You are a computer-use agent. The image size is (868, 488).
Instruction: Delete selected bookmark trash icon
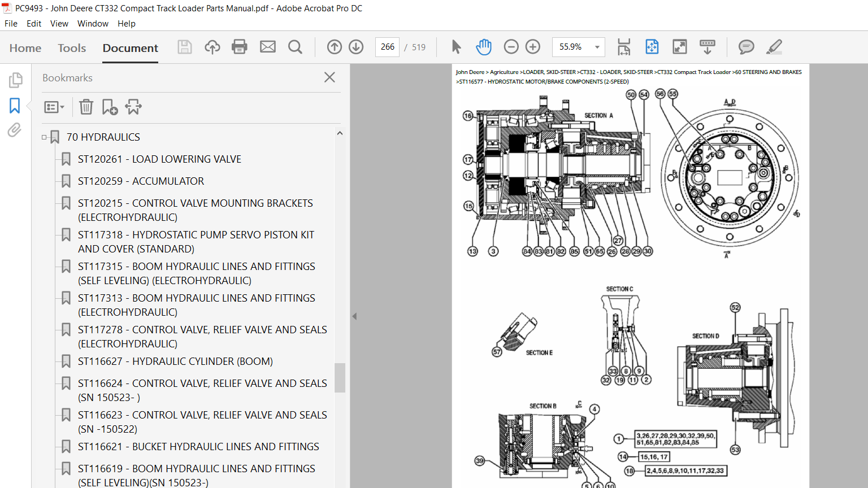(86, 107)
